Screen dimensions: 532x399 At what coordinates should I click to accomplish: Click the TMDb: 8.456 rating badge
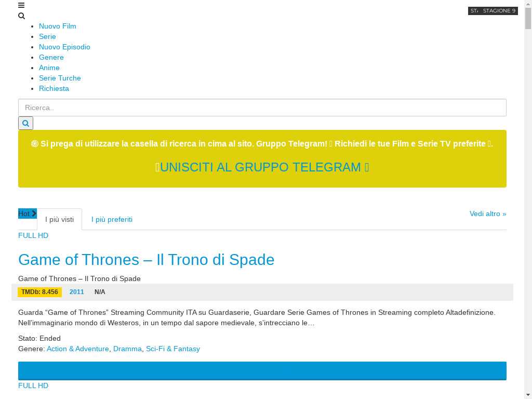point(39,292)
